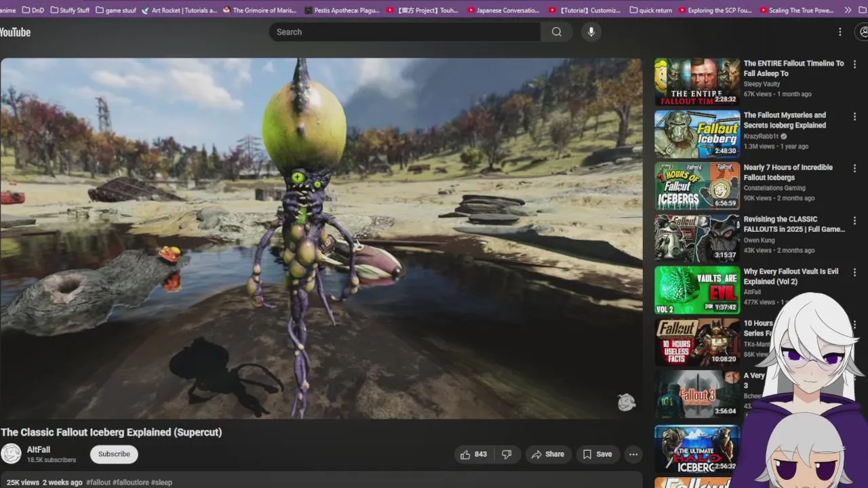Open Ultimate Halo Iceberg thumbnail
This screenshot has width=868, height=488.
coord(697,448)
